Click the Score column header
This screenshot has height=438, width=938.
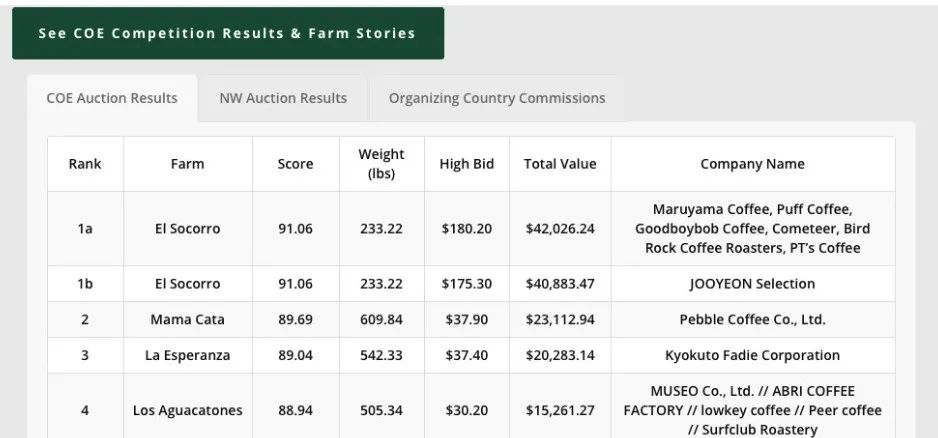pos(295,164)
